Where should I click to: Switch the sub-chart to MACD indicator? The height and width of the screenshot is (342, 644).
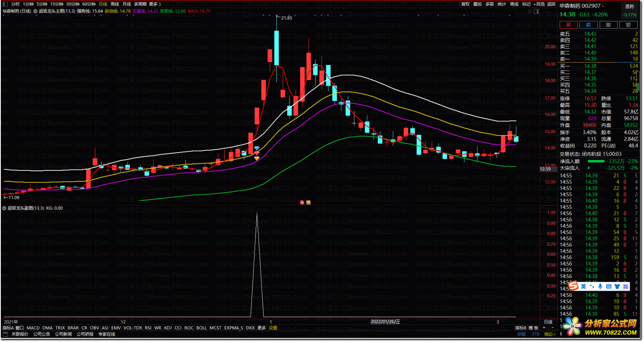point(33,328)
